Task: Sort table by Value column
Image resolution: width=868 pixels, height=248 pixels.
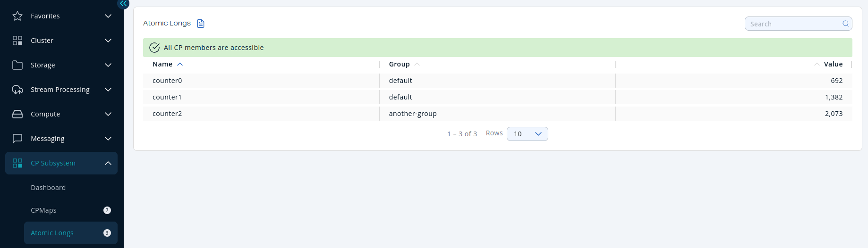Action: coord(833,64)
